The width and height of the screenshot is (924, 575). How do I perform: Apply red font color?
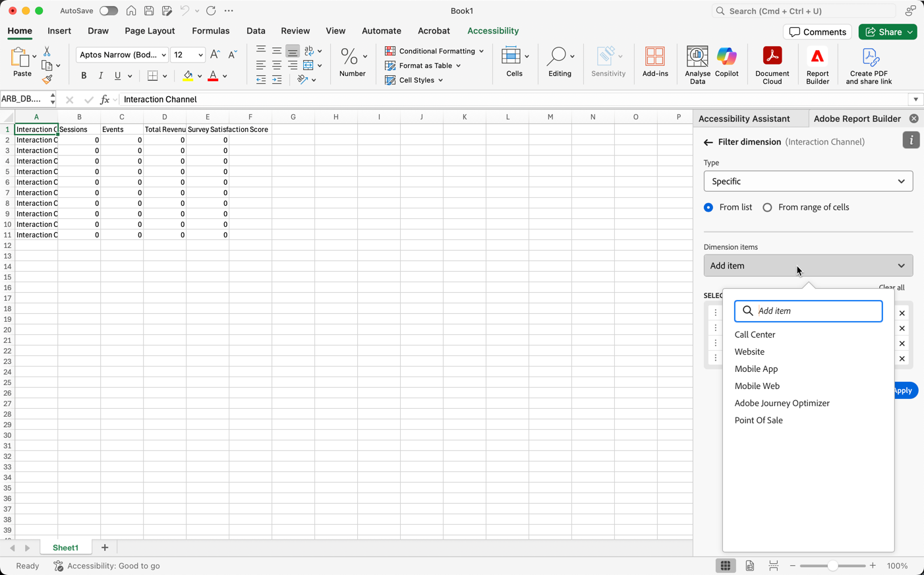(213, 76)
